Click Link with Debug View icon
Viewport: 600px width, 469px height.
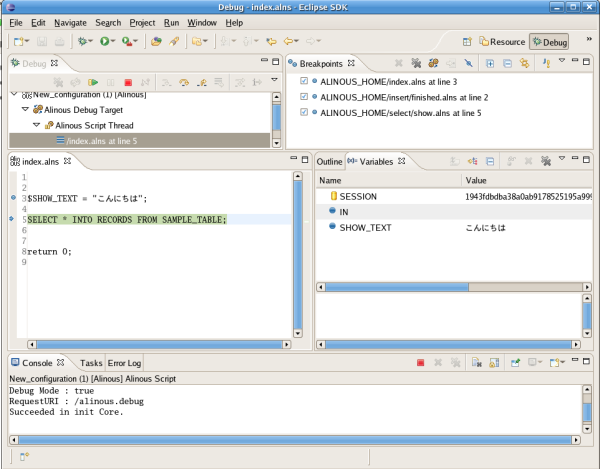(524, 63)
